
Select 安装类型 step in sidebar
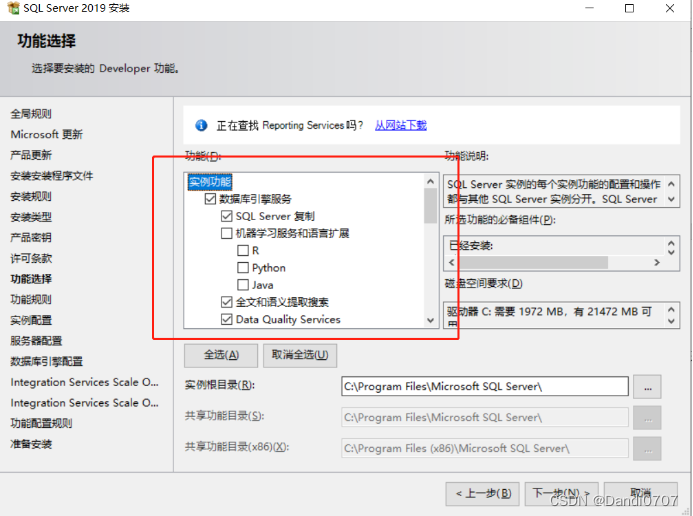click(x=31, y=217)
